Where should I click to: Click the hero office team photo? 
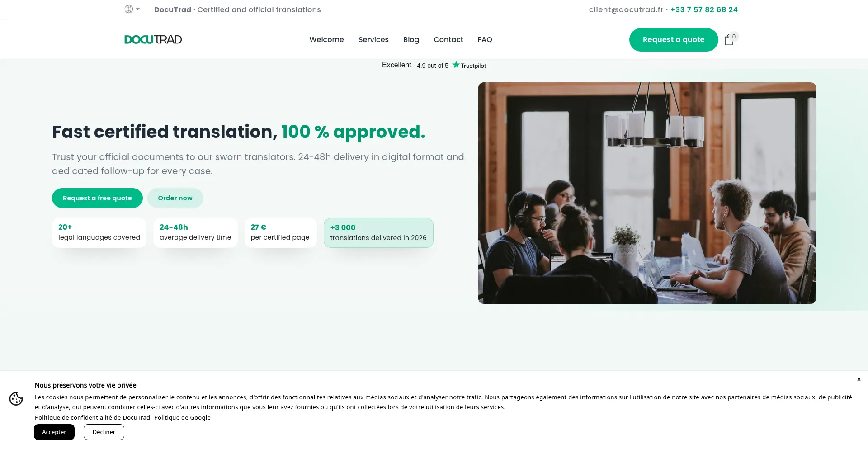647,193
